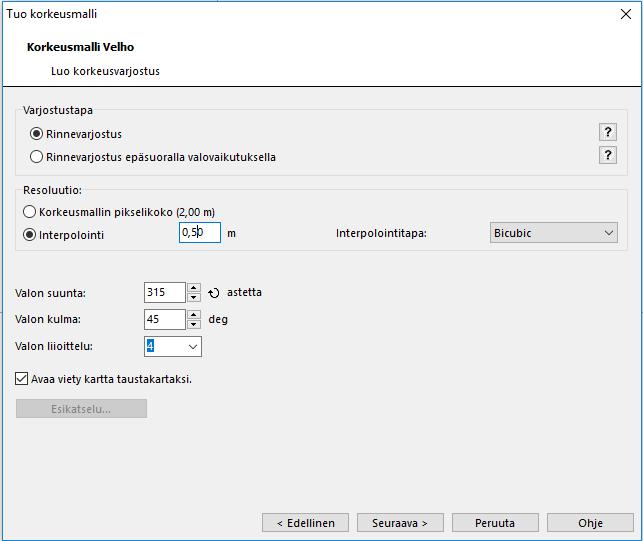Viewport: 643px width, 541px height.
Task: Go back with the Edellinen button
Action: pyautogui.click(x=306, y=523)
